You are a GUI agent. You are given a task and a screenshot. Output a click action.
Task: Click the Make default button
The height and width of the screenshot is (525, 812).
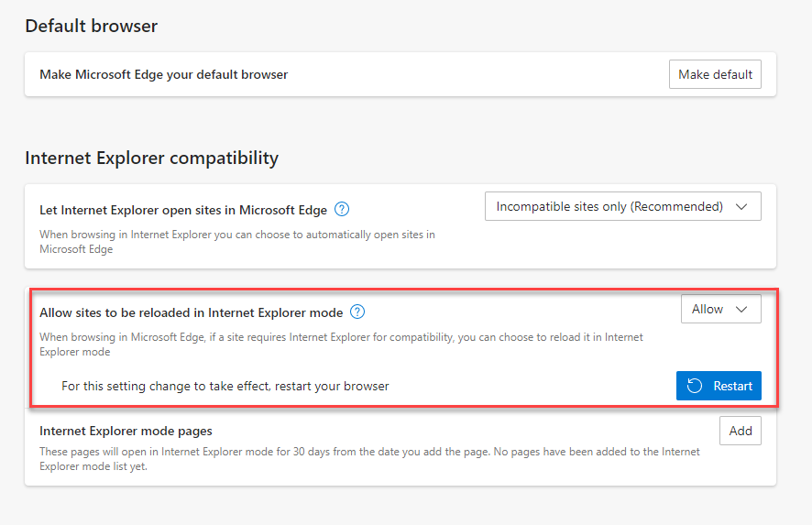(x=715, y=74)
